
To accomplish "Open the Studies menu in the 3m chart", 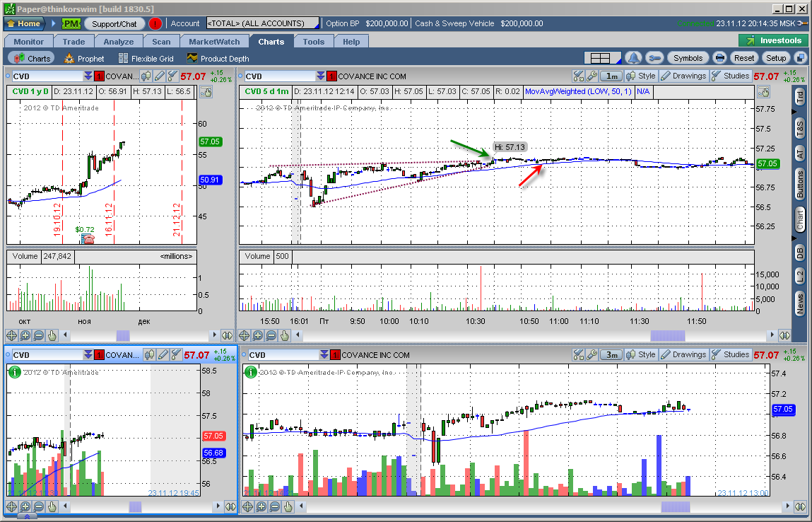I will click(731, 354).
